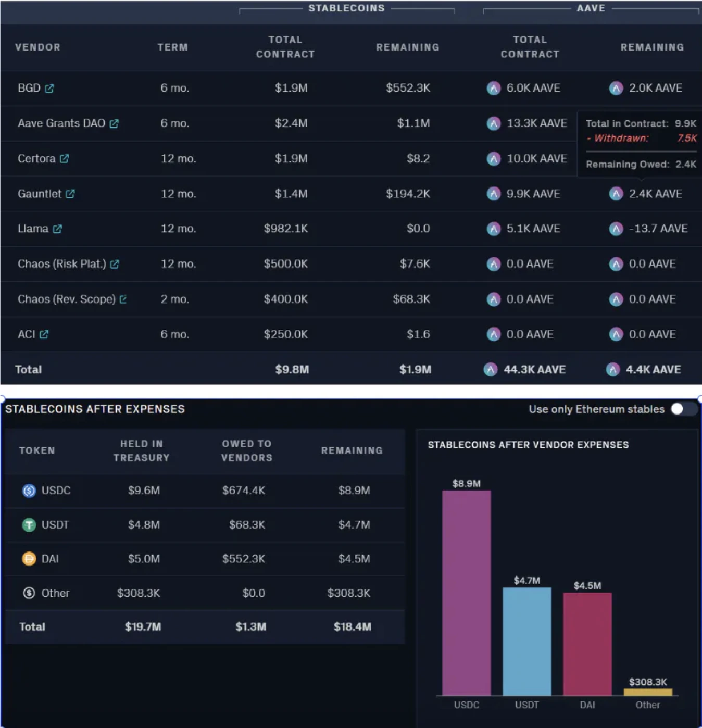Open the BGD external link icon
Image resolution: width=702 pixels, height=728 pixels.
tap(49, 89)
